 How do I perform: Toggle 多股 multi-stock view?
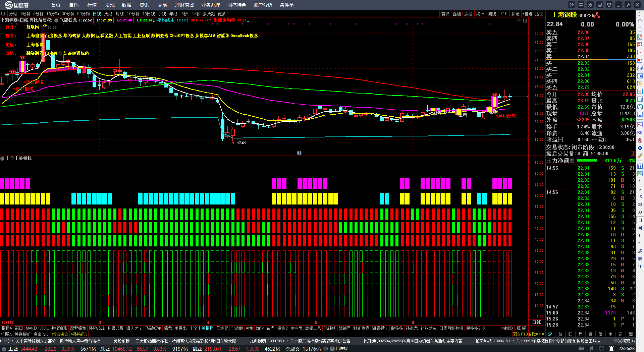click(x=468, y=14)
